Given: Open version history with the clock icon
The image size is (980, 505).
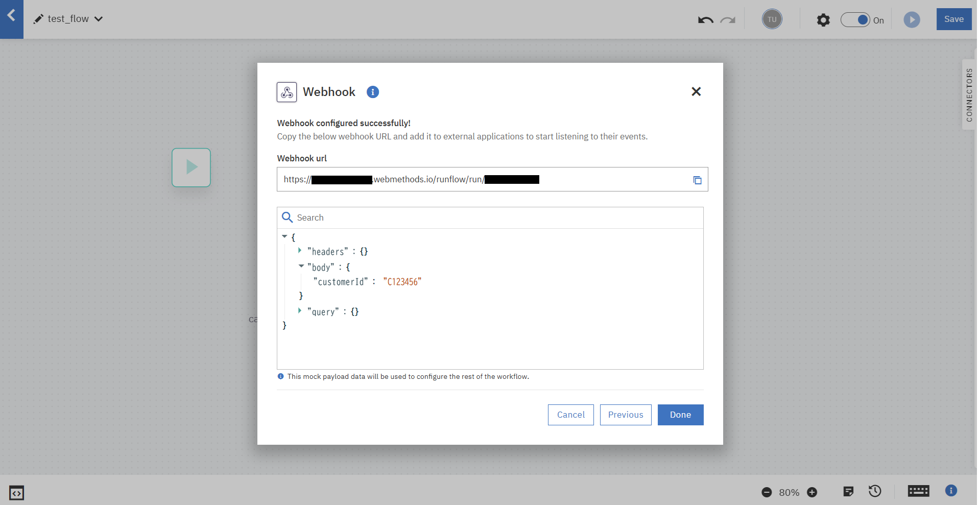Looking at the screenshot, I should pyautogui.click(x=875, y=491).
